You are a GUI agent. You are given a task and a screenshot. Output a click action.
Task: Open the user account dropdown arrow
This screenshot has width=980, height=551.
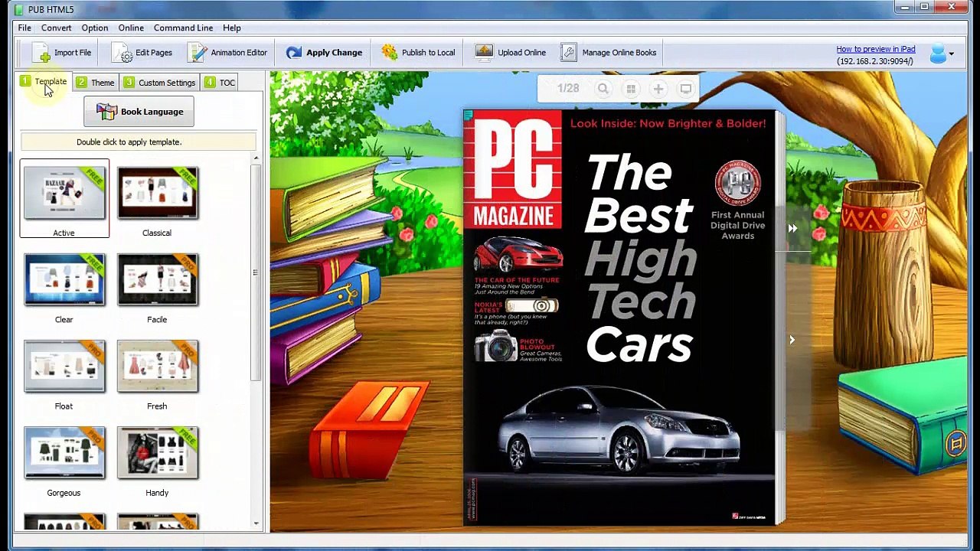pyautogui.click(x=952, y=54)
